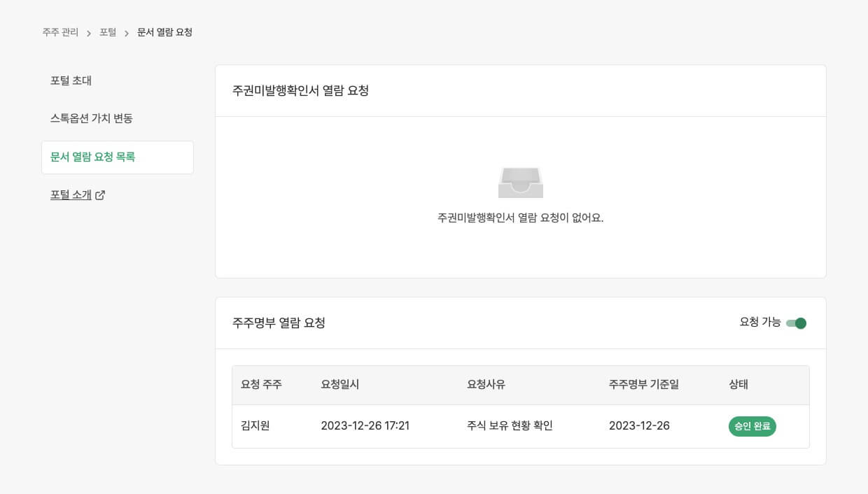
Task: Click the green toggle knob next to 요청 가능
Action: 799,323
